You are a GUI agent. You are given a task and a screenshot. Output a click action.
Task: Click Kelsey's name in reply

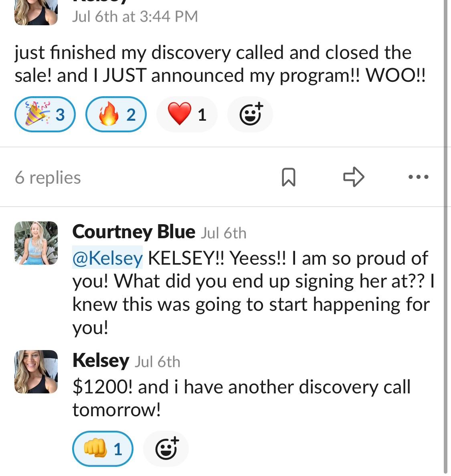pos(101,361)
